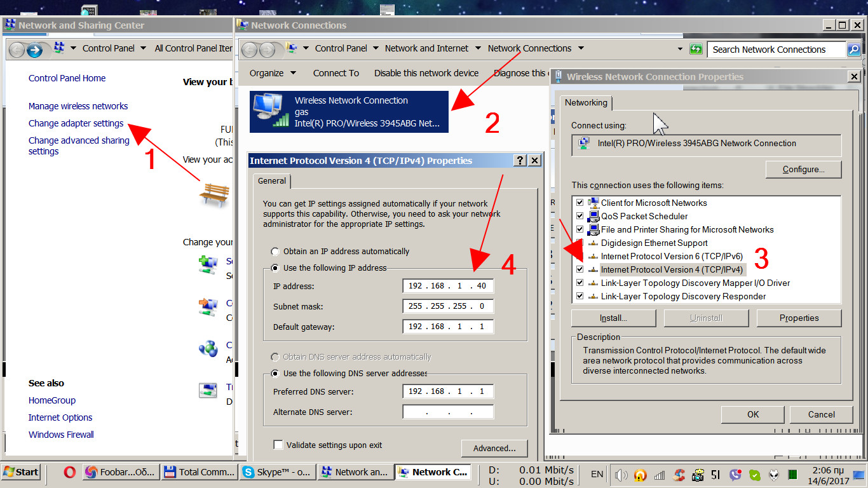Click the Alternate DNS server field
Screen dimensions: 868x488
tap(448, 412)
